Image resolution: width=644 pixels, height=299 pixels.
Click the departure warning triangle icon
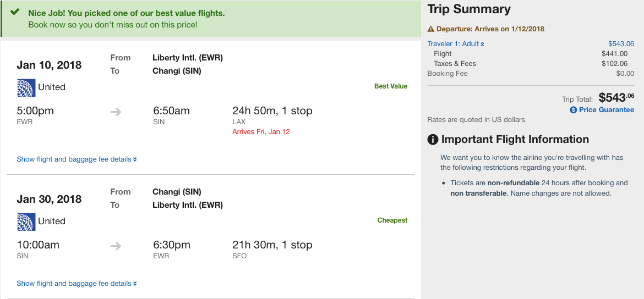click(431, 29)
